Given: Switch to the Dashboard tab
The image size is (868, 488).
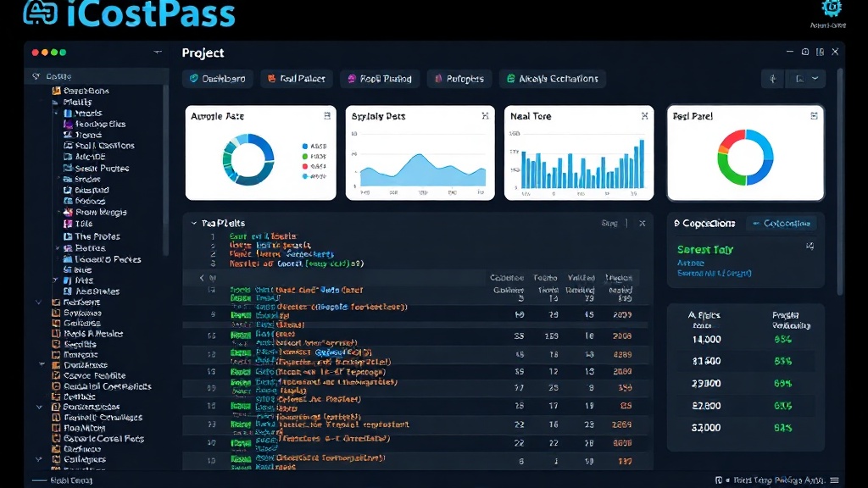Looking at the screenshot, I should pyautogui.click(x=218, y=79).
